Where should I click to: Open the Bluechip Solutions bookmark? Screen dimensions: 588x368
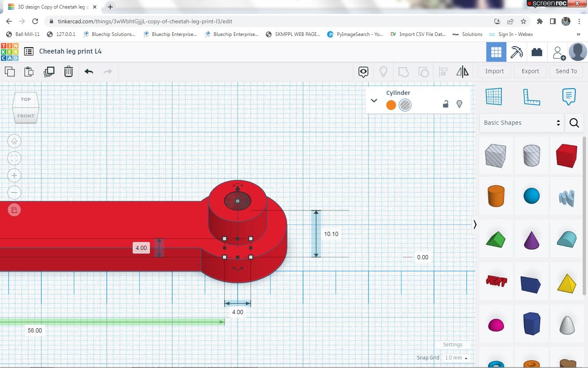109,34
